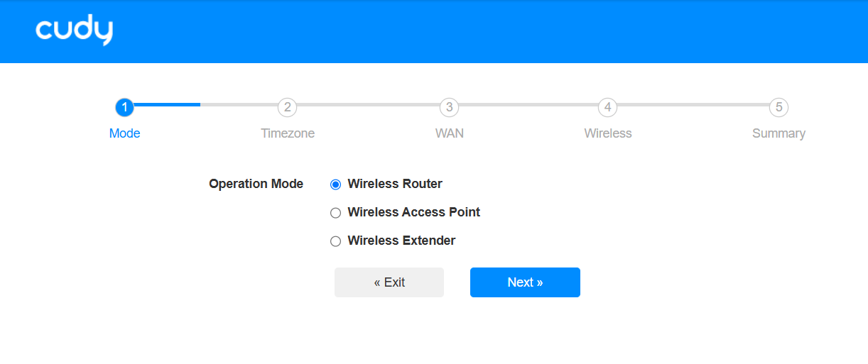868x364 pixels.
Task: Click the Wireless Access Point text label
Action: point(413,212)
